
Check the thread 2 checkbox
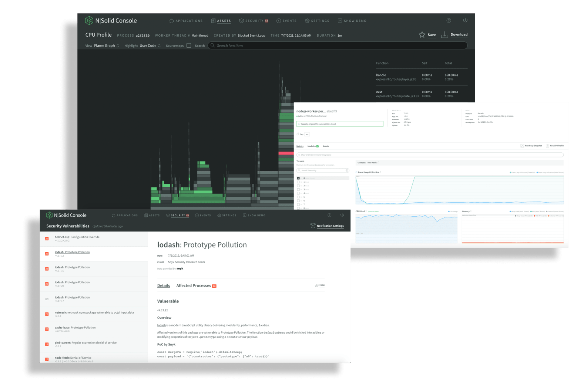pos(298,186)
